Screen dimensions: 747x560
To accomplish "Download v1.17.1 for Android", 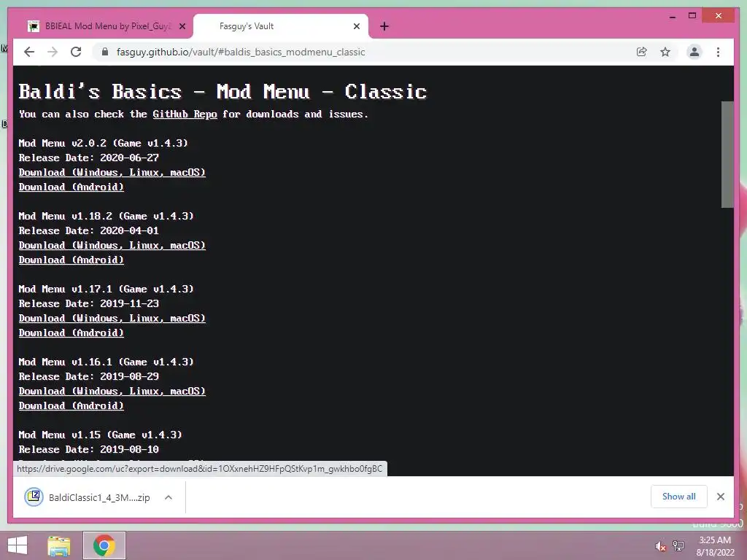I will click(71, 332).
